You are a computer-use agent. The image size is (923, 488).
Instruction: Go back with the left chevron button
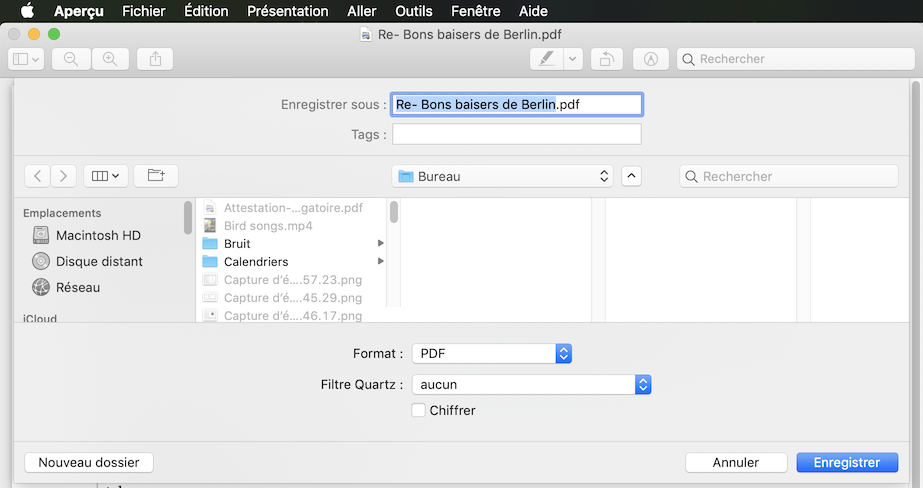pyautogui.click(x=38, y=175)
